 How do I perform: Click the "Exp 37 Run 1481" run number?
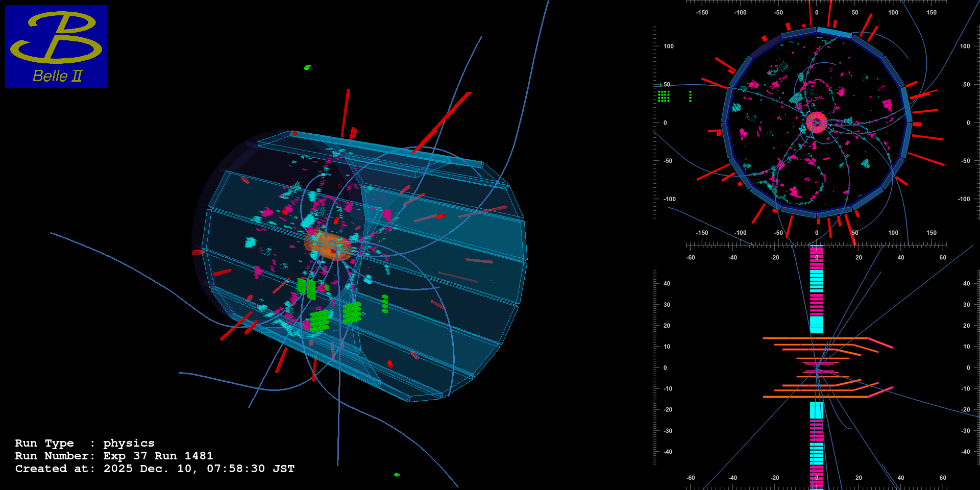tap(158, 456)
